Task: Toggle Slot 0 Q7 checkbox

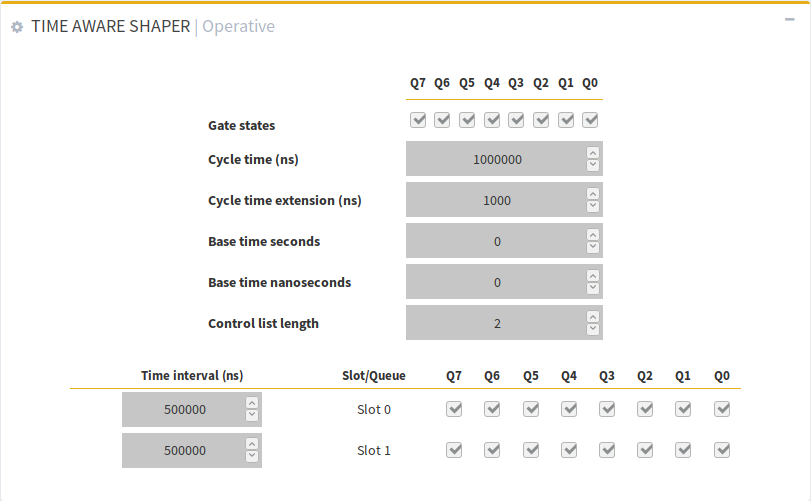Action: tap(454, 409)
